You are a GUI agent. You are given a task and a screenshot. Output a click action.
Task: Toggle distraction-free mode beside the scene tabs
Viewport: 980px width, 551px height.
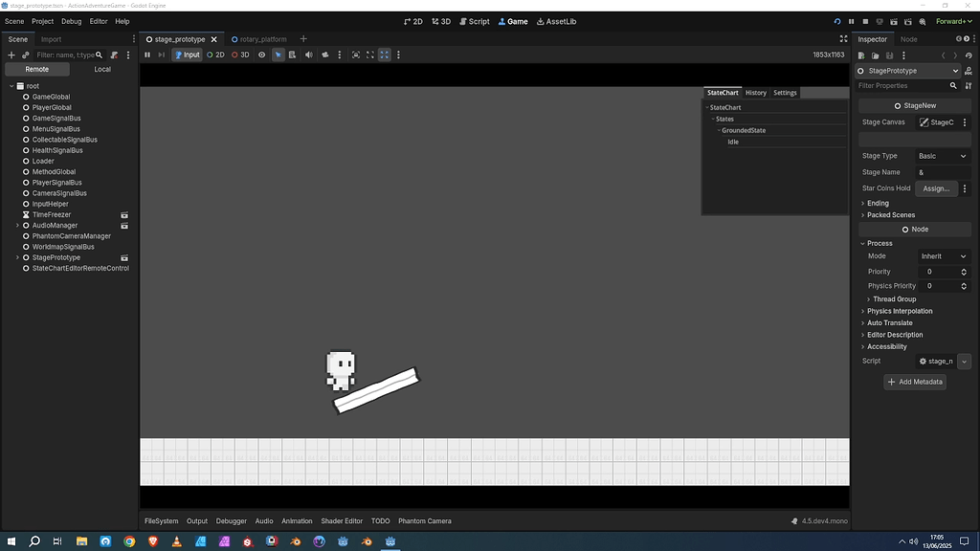point(842,39)
